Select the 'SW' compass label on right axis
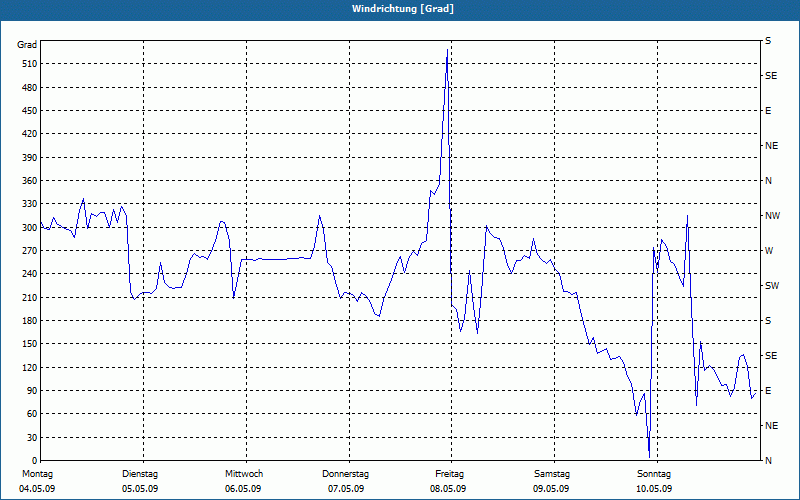 coord(772,286)
